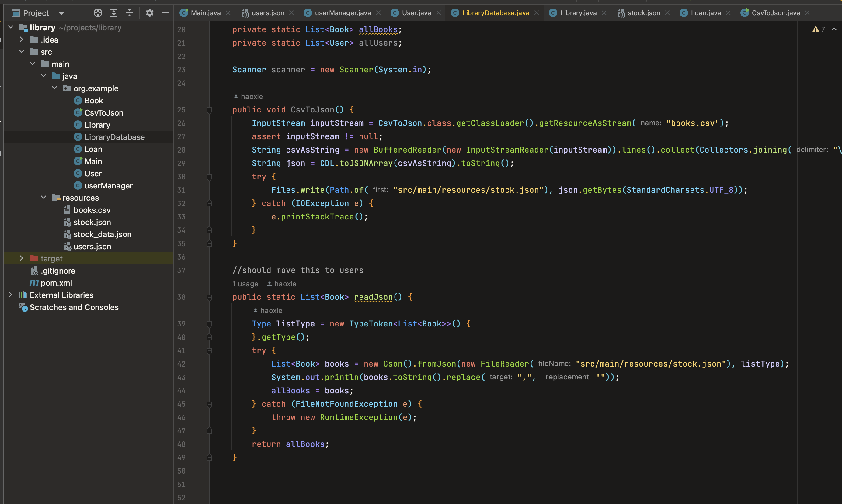Collapse the java folder
The image size is (842, 504).
point(43,76)
